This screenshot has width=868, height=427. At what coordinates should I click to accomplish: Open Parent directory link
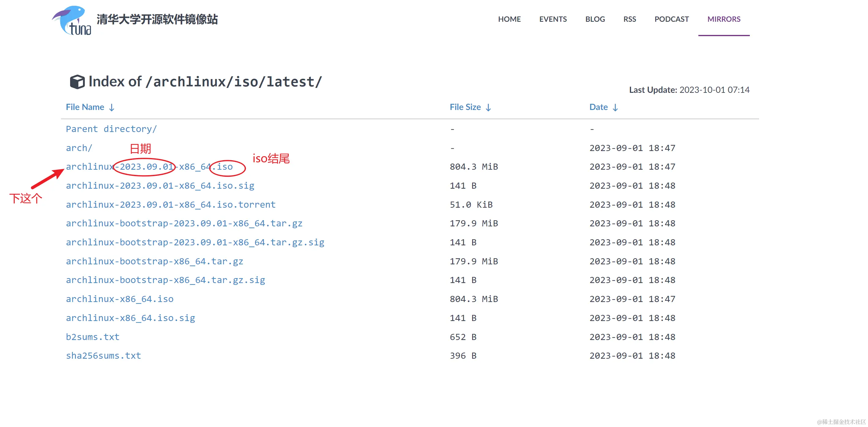(111, 129)
